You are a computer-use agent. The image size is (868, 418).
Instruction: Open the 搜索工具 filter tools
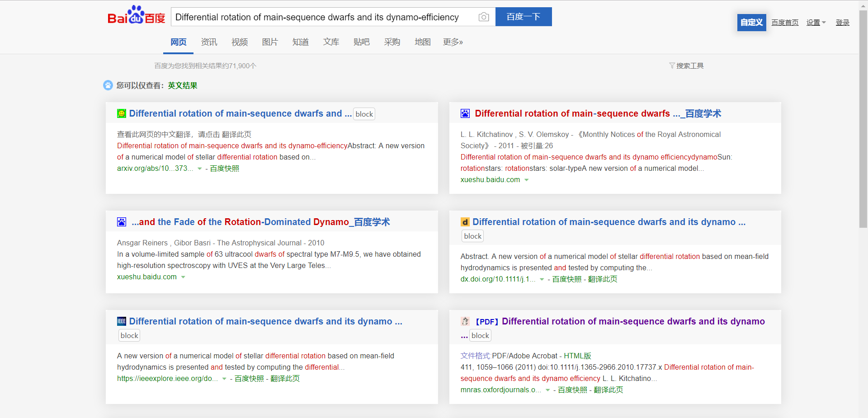[686, 66]
